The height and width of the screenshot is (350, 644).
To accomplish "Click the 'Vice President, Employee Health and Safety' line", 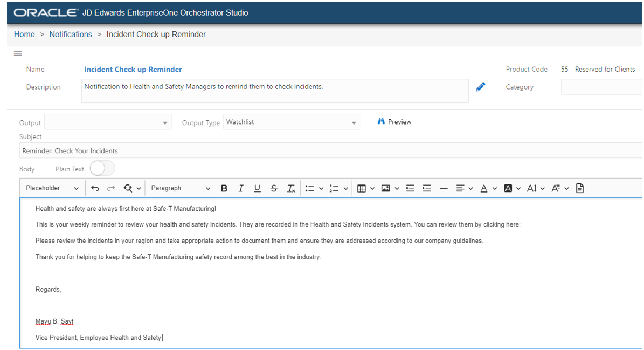I will click(98, 337).
